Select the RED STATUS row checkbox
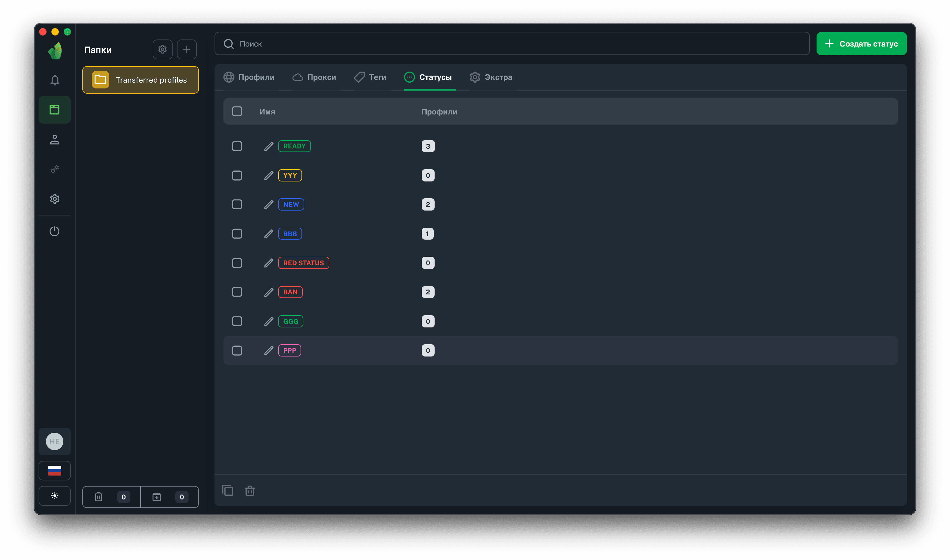The image size is (950, 560). 237,263
